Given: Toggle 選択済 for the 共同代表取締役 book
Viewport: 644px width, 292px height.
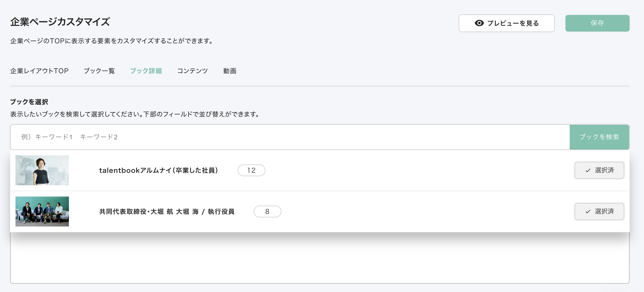Looking at the screenshot, I should pyautogui.click(x=599, y=212).
